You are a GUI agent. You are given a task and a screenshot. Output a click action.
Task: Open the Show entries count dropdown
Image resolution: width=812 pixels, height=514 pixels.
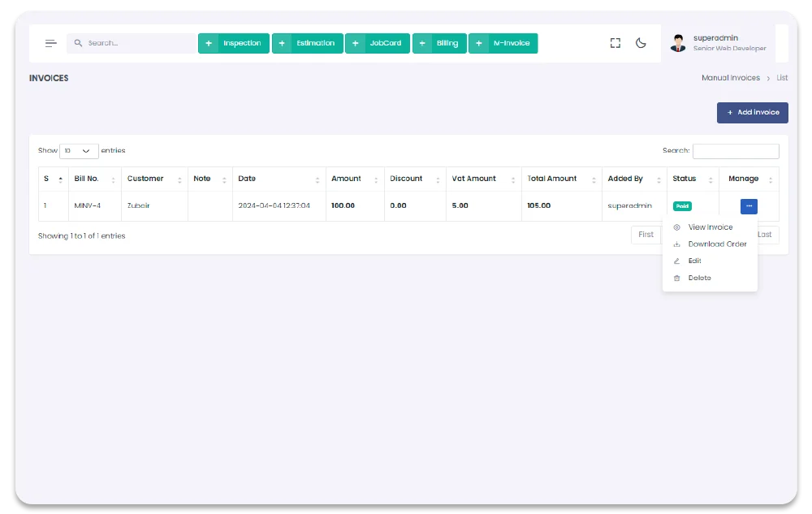79,151
